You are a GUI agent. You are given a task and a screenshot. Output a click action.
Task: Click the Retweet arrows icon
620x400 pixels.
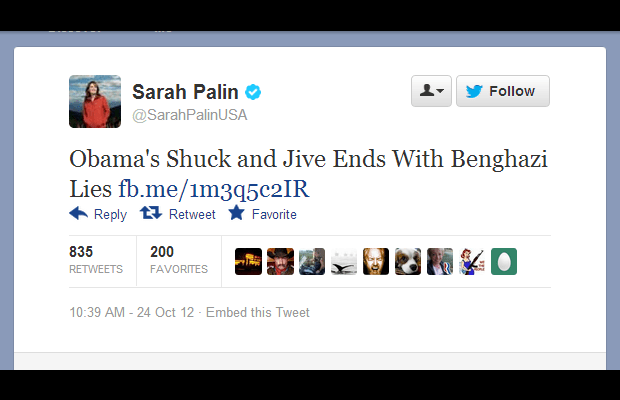click(x=151, y=213)
